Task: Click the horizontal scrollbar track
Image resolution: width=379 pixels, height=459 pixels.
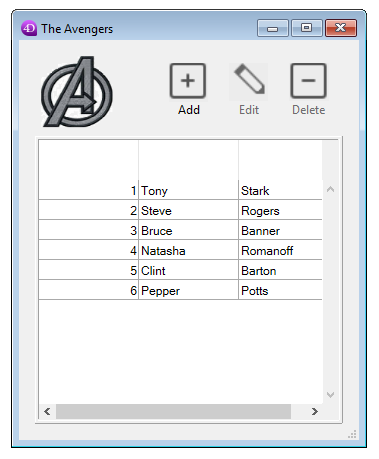Action: 173,411
